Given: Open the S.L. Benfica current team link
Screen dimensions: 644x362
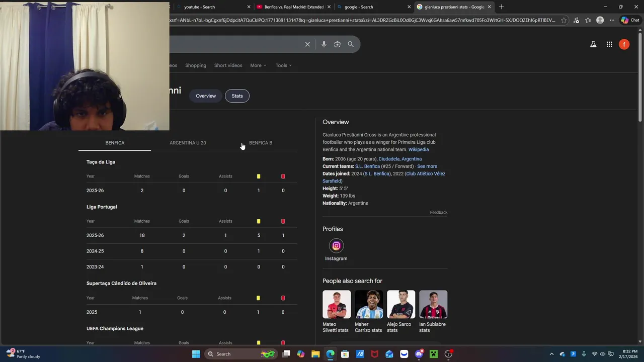Looking at the screenshot, I should click(x=367, y=166).
